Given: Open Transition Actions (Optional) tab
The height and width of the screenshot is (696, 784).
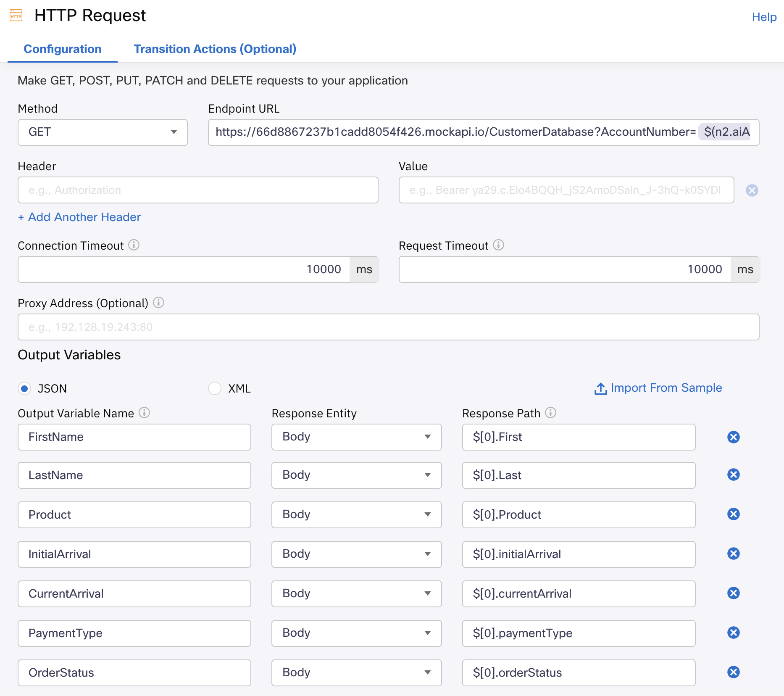Looking at the screenshot, I should (215, 49).
